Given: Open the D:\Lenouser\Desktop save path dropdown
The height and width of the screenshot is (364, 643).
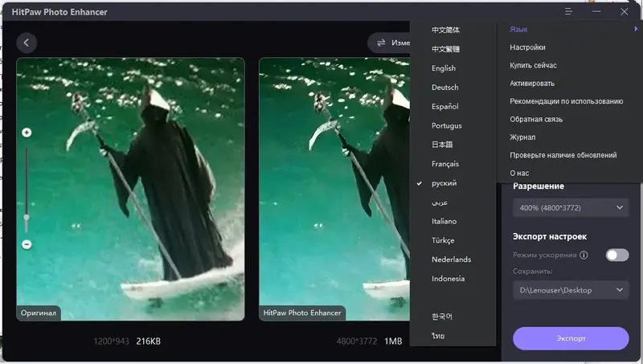Looking at the screenshot, I should pyautogui.click(x=571, y=290).
